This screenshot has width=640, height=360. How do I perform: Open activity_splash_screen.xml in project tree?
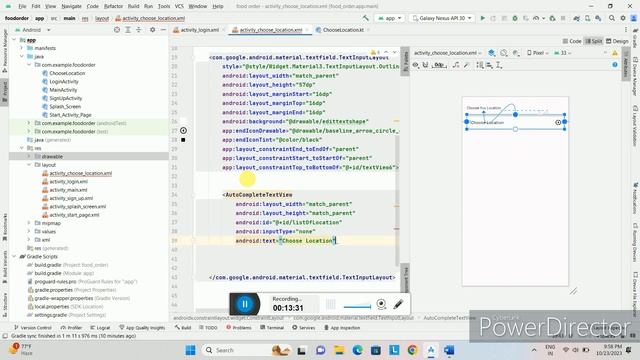pyautogui.click(x=78, y=207)
